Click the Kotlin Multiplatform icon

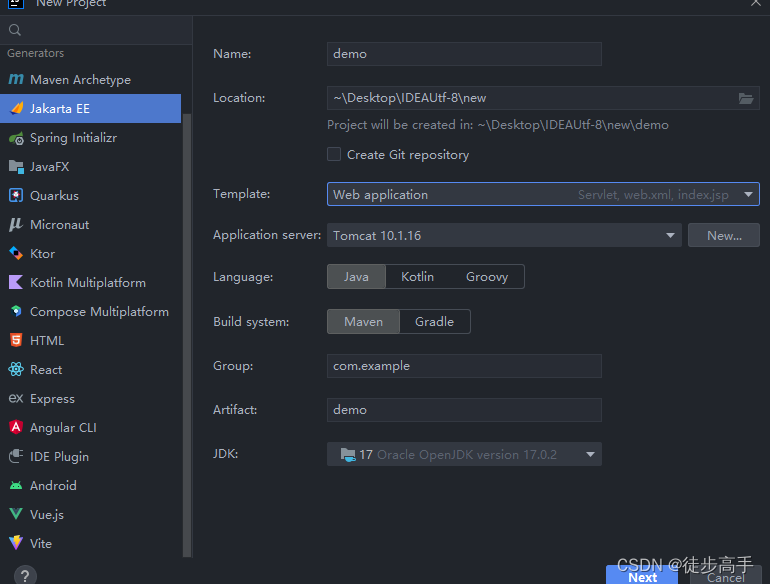[x=16, y=282]
